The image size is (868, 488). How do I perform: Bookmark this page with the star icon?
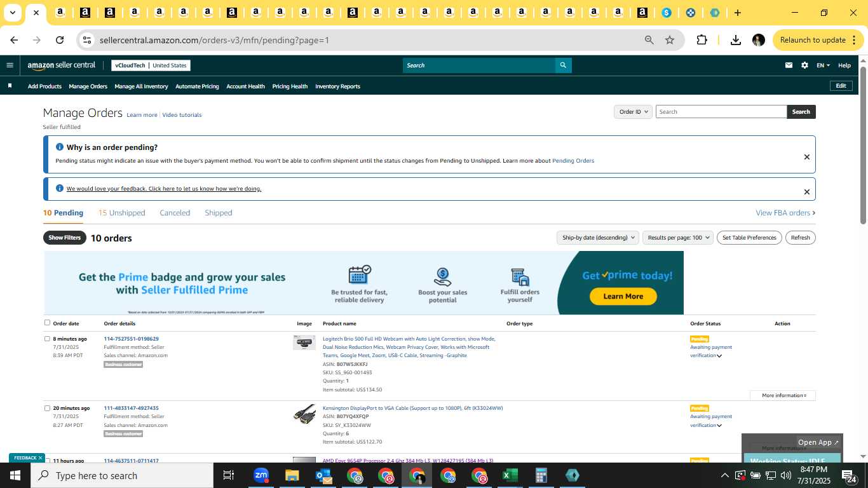coord(670,40)
